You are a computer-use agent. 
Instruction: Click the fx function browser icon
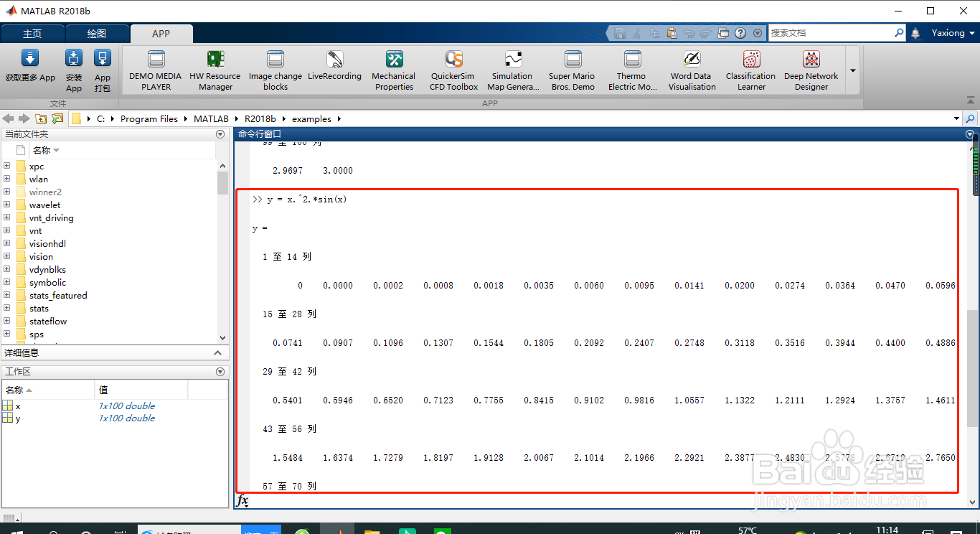[242, 500]
